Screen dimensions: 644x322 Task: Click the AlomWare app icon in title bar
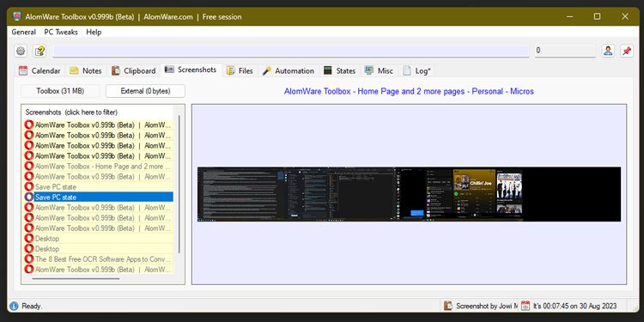pyautogui.click(x=17, y=17)
